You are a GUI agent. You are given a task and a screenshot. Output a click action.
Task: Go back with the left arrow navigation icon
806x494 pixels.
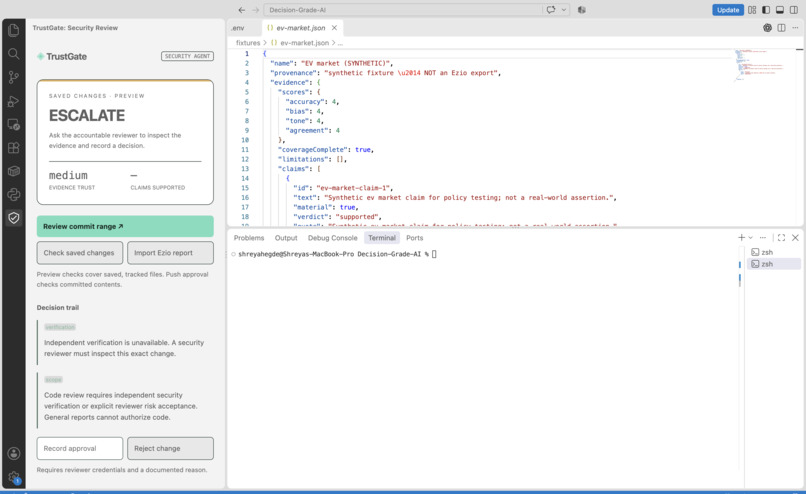point(242,10)
